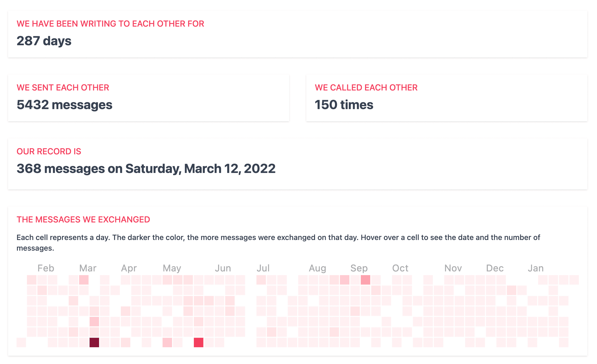Select the "150 times" call count
This screenshot has width=597, height=364.
point(344,105)
